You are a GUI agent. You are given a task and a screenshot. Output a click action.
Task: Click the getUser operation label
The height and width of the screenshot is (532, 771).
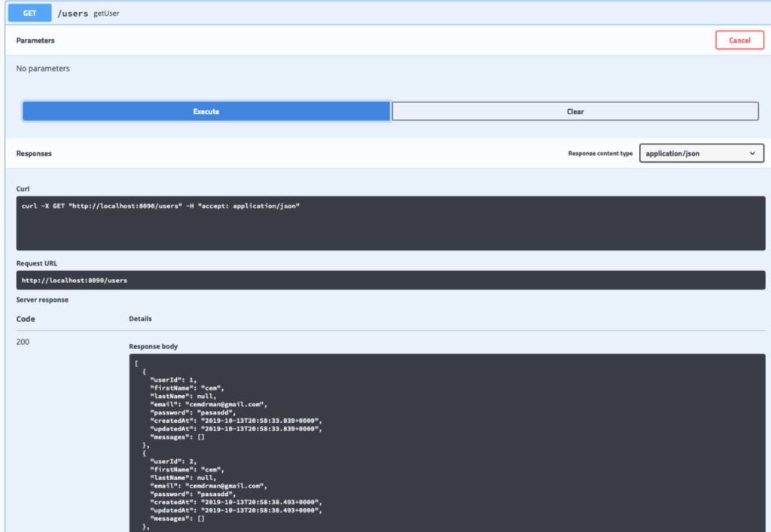pyautogui.click(x=106, y=14)
